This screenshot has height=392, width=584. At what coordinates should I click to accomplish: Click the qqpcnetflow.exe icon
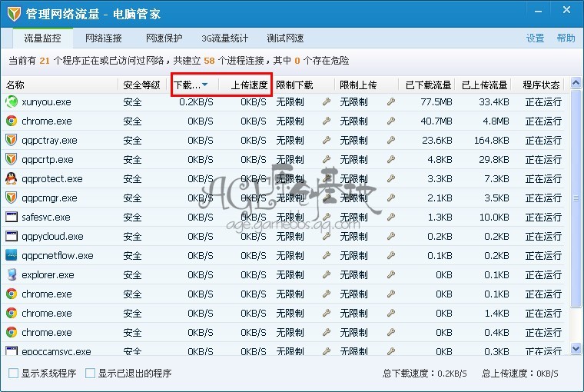pos(12,255)
